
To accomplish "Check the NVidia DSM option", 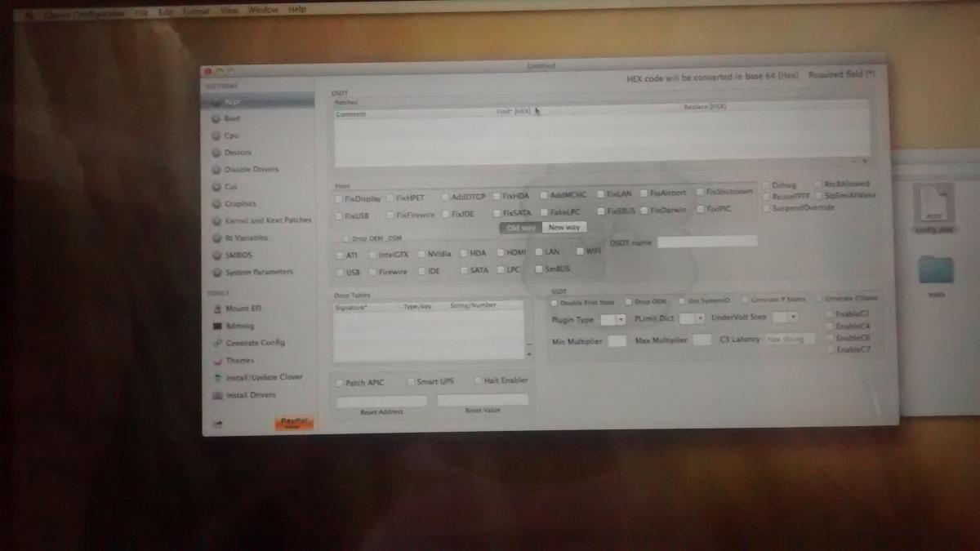I will (x=421, y=254).
